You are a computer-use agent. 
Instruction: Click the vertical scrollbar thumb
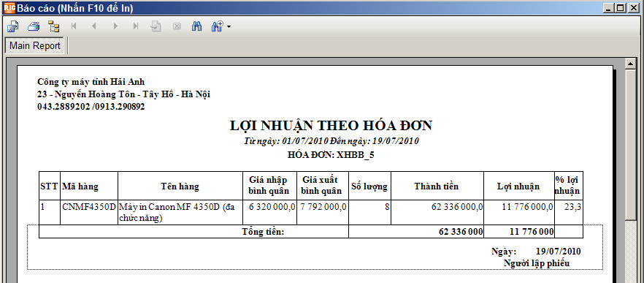630,145
